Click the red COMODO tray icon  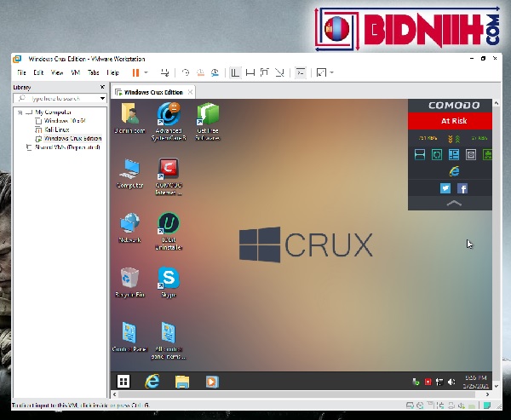[x=428, y=382]
